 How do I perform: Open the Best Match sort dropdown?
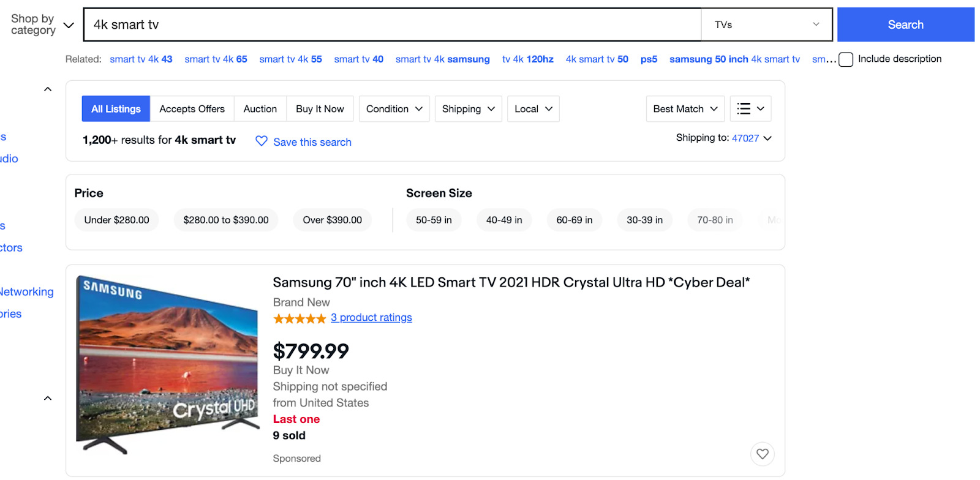684,108
